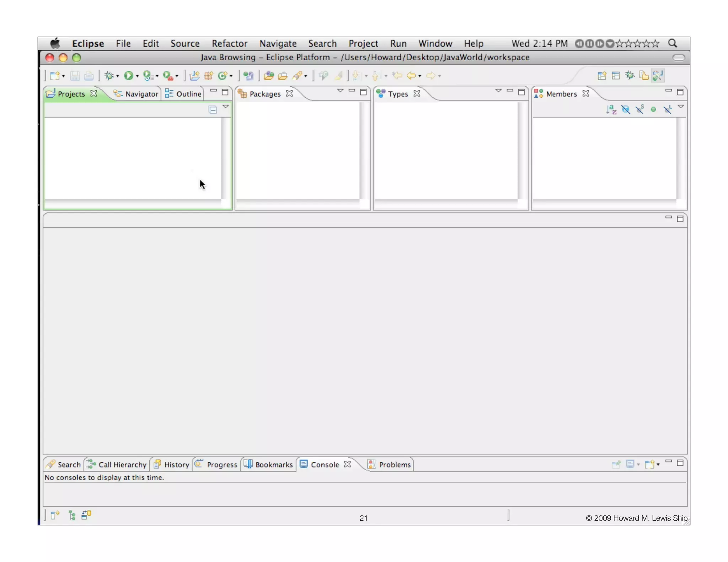
Task: Switch to the Call Hierarchy tab
Action: (x=117, y=465)
